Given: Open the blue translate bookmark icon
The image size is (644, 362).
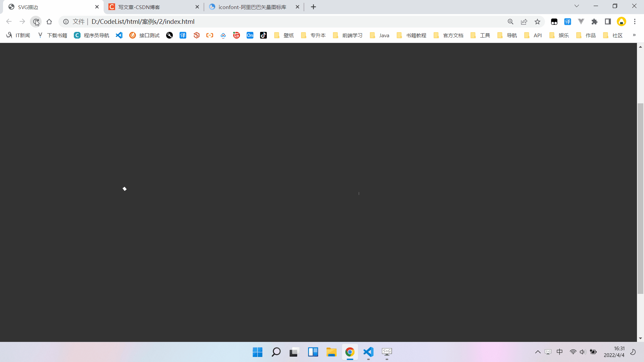Looking at the screenshot, I should point(183,35).
